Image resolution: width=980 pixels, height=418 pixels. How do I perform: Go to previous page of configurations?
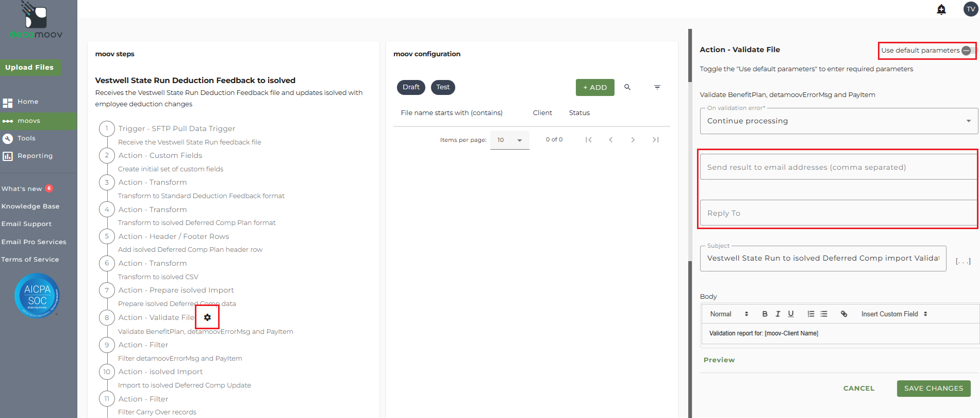point(611,140)
